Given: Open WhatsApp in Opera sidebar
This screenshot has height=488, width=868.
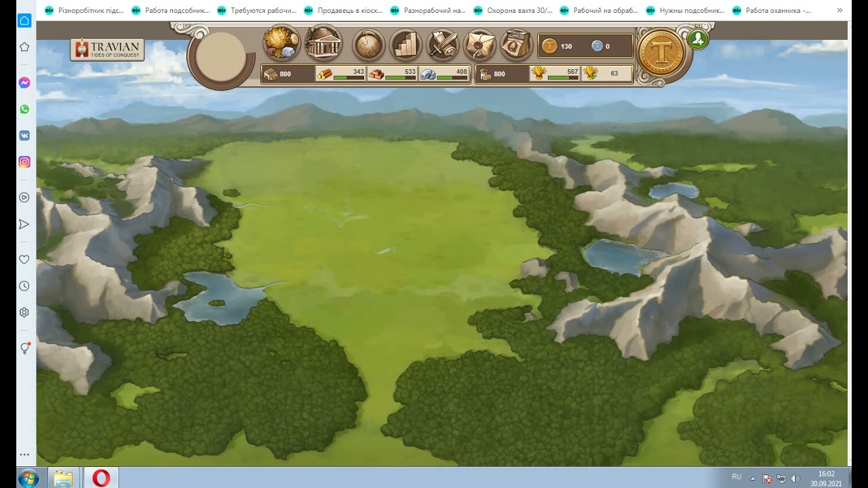Looking at the screenshot, I should click(x=24, y=109).
